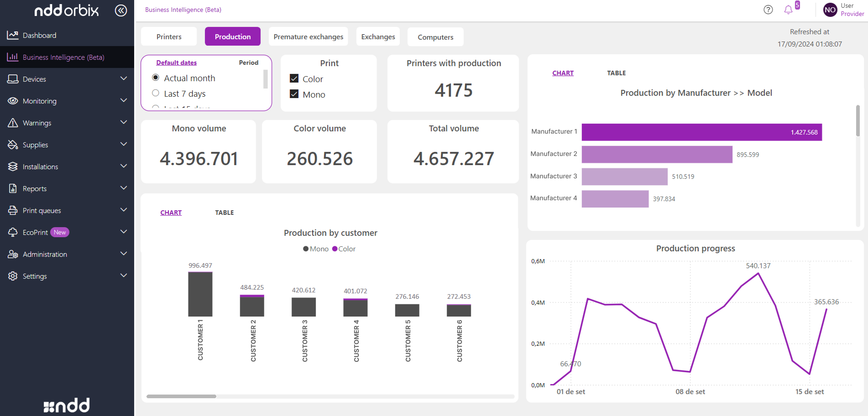Click the Period option in date filter

(x=248, y=62)
